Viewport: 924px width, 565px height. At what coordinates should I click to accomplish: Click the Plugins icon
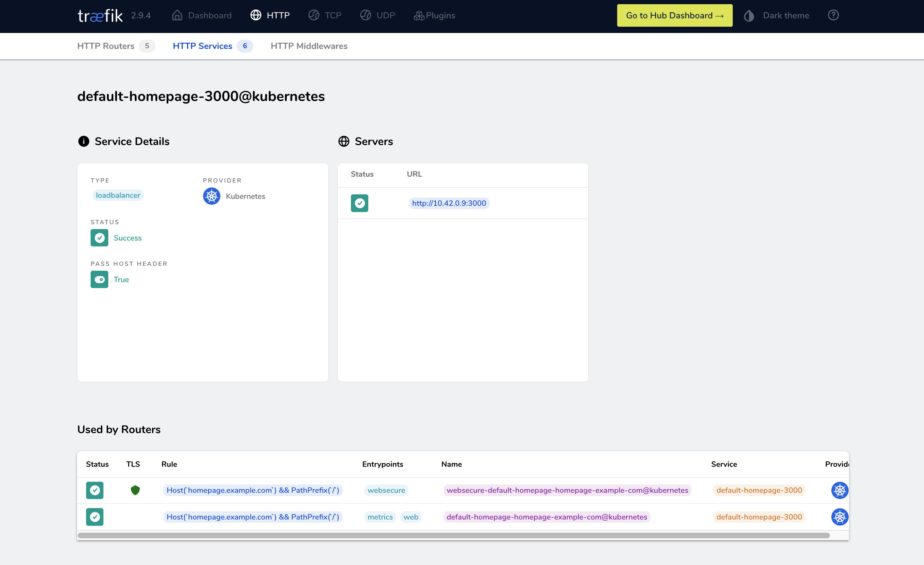[419, 15]
